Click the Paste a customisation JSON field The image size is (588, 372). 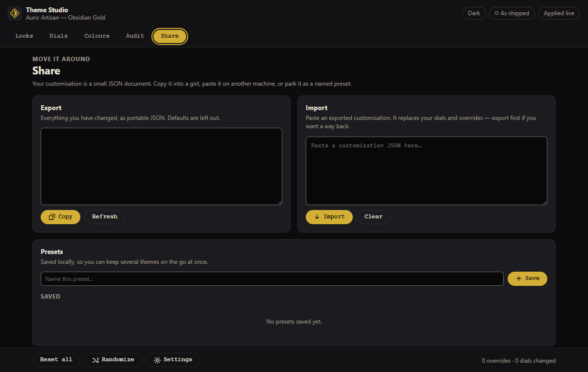(x=426, y=171)
